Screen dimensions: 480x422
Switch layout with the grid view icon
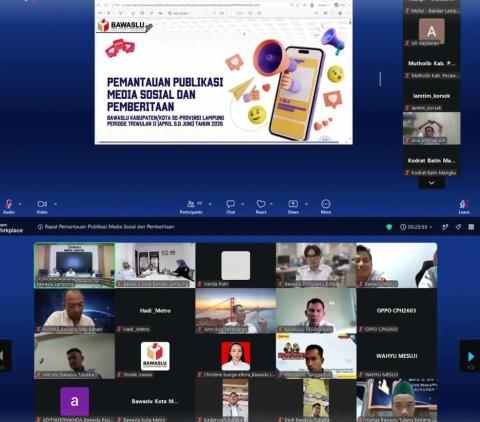[x=471, y=227]
